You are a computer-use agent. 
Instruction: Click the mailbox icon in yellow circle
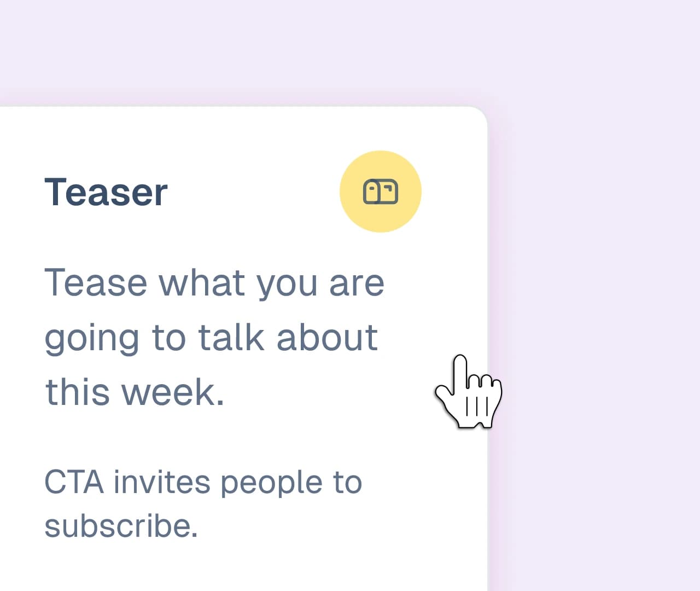click(x=381, y=192)
